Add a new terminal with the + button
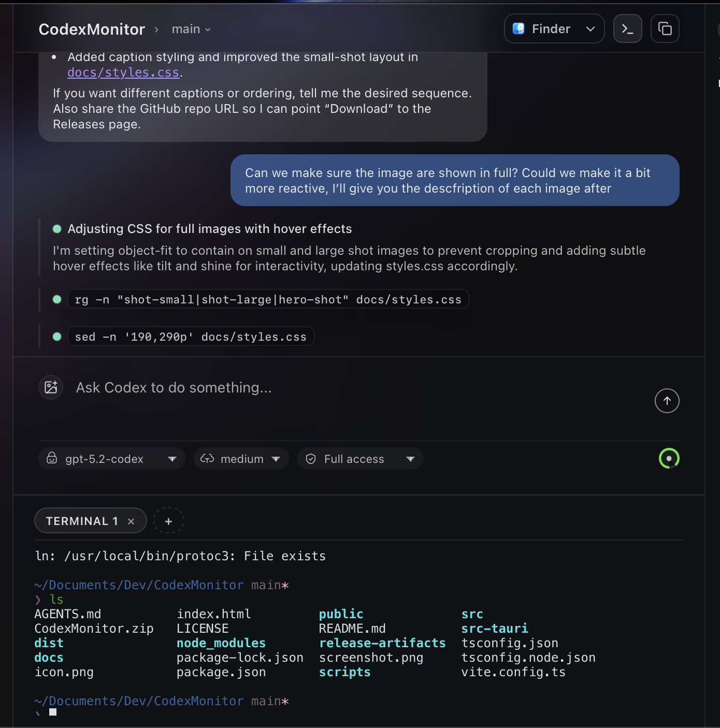Viewport: 720px width, 728px height. (168, 520)
